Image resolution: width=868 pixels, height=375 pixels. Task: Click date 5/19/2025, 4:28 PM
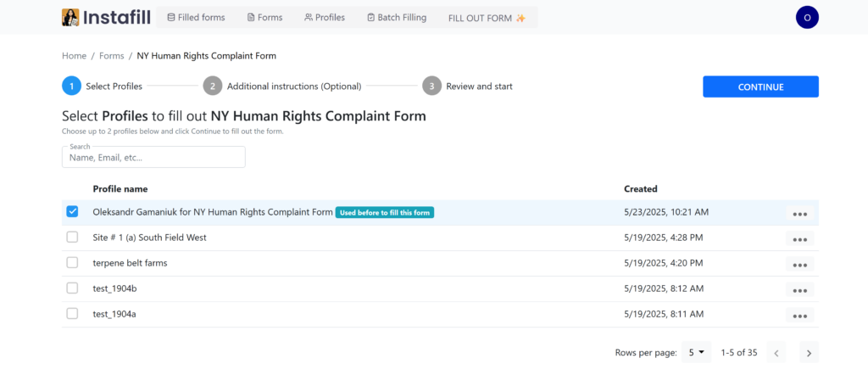[664, 238]
